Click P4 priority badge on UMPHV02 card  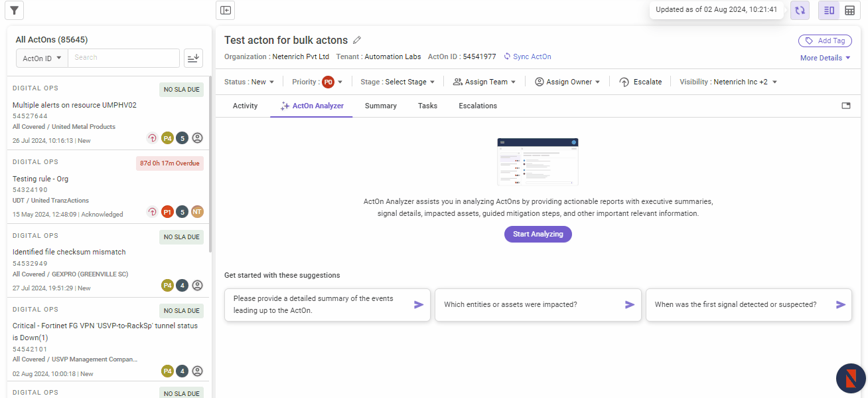click(x=167, y=138)
